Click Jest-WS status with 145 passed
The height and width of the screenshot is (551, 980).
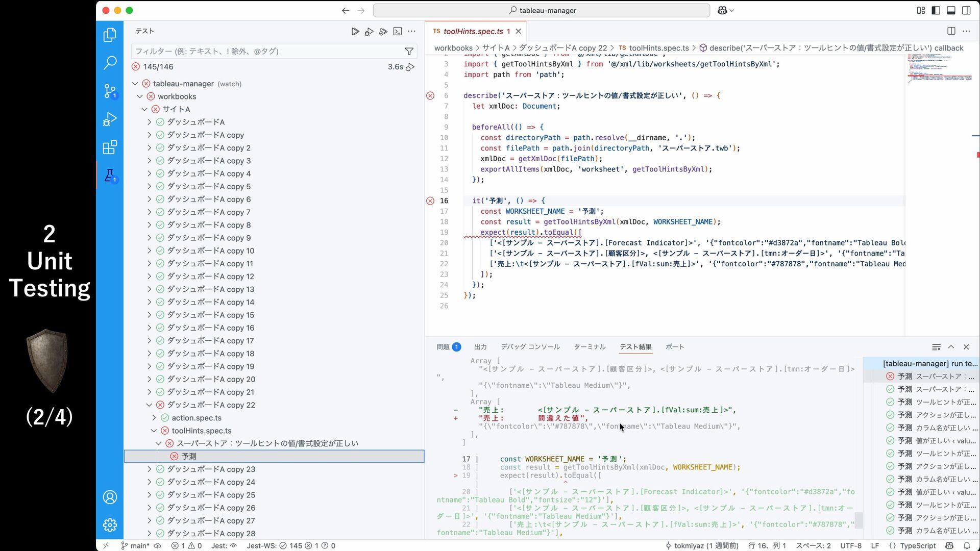291,545
